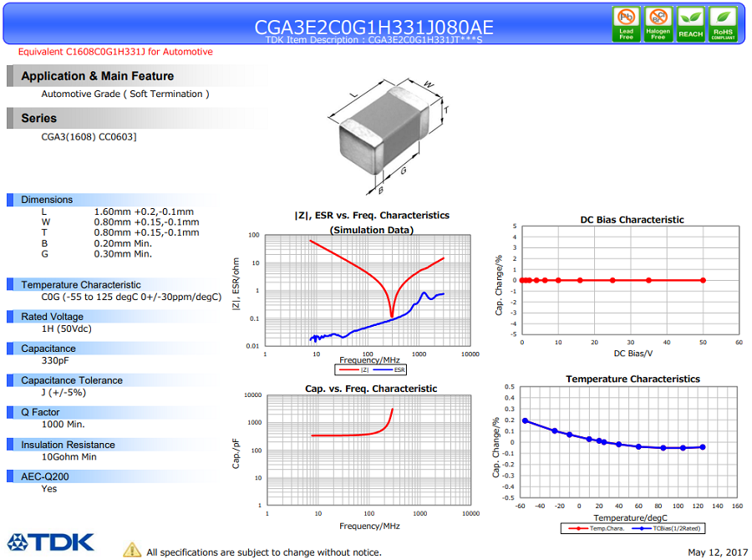
Task: Click Automotive Grade (Soft Termination) text
Action: (x=125, y=94)
